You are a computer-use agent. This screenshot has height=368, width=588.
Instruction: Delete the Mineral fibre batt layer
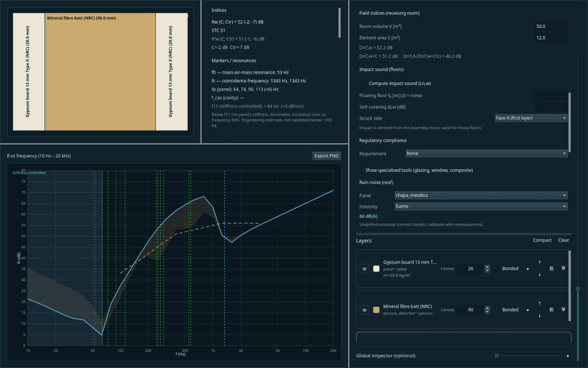coord(563,310)
